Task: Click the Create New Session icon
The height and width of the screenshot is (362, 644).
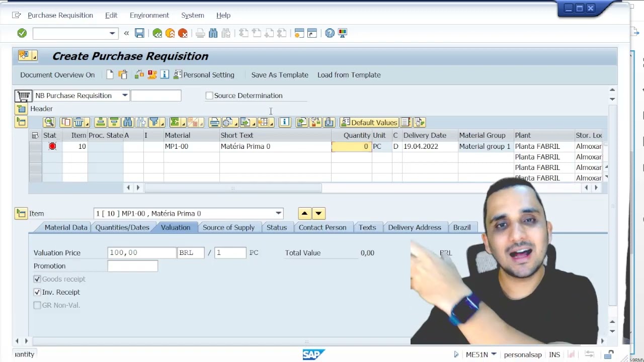Action: pyautogui.click(x=299, y=33)
